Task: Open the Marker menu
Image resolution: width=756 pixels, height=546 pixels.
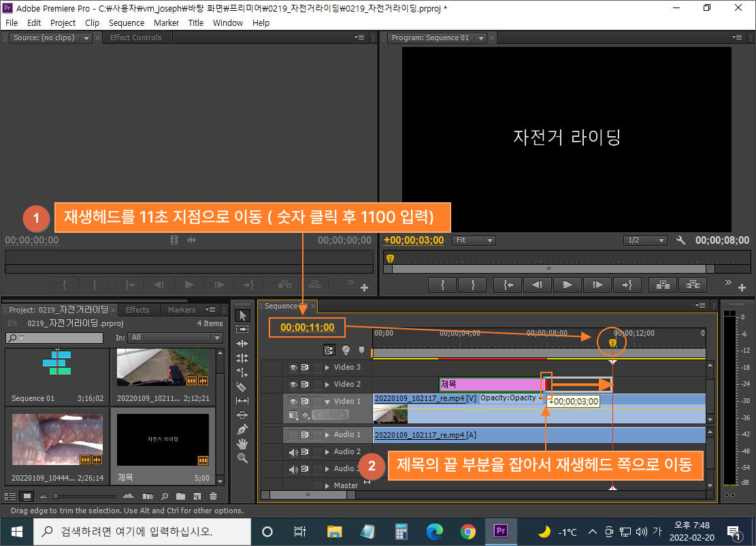Action: tap(166, 22)
